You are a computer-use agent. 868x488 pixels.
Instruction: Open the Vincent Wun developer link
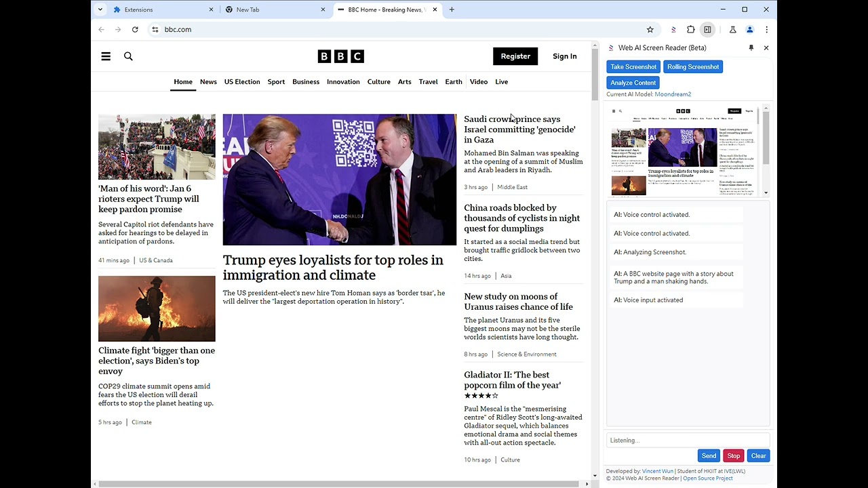point(658,471)
